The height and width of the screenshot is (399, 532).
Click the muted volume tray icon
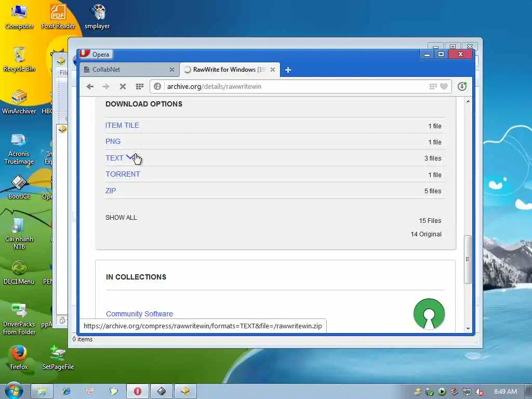click(x=479, y=392)
